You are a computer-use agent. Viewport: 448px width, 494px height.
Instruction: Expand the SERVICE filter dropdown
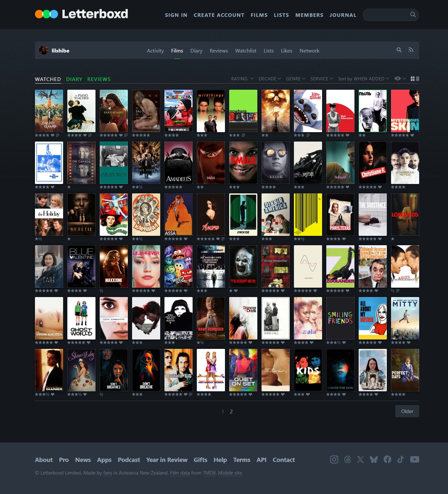pos(322,79)
